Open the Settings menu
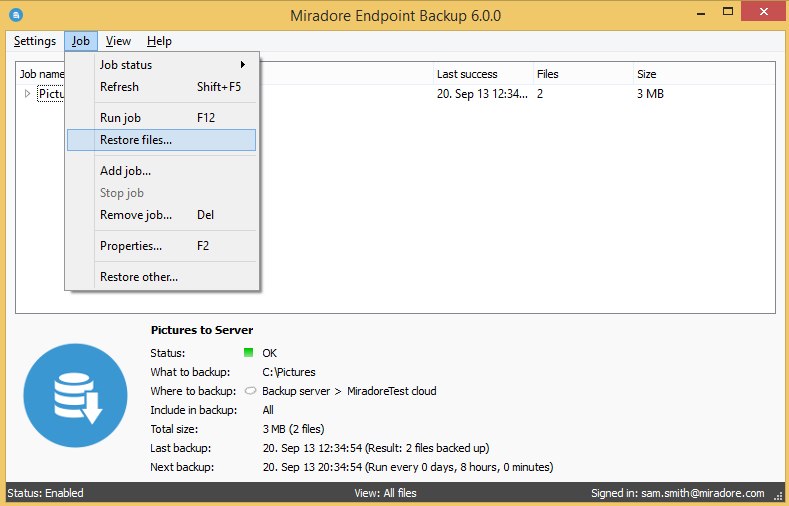Screen dimensions: 789x506 (35, 41)
